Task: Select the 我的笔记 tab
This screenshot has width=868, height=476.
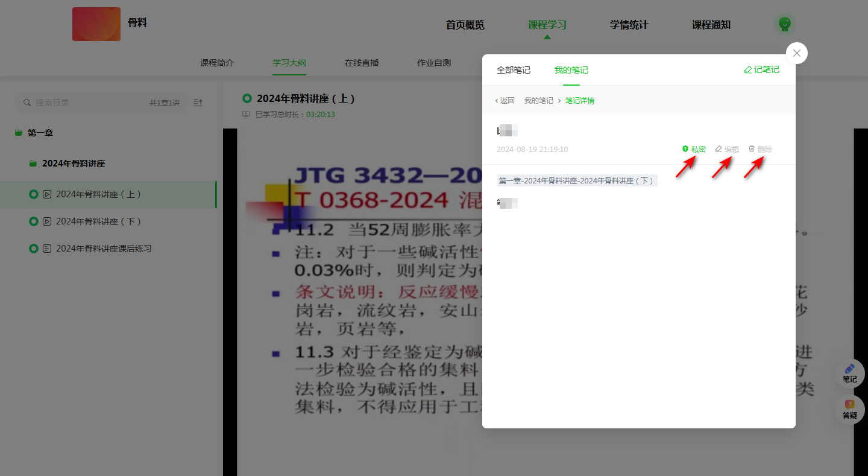Action: click(571, 70)
